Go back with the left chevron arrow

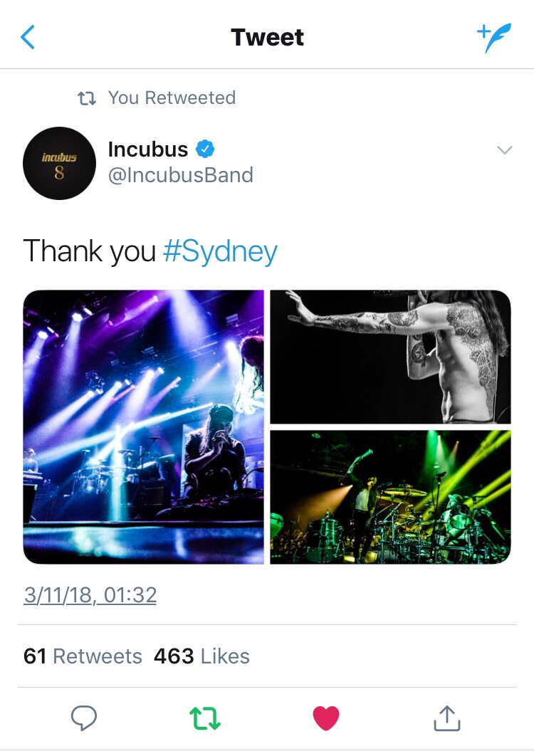point(28,37)
